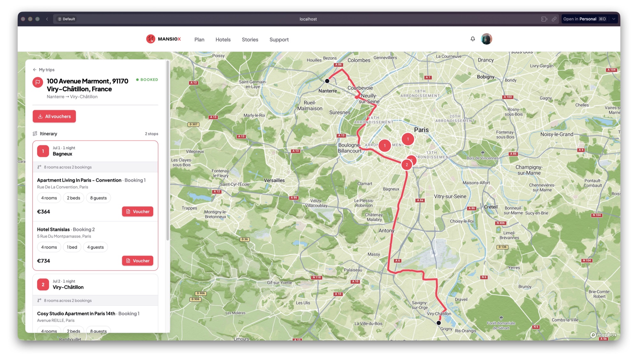Open the Plan nav item
Viewport: 638px width, 364px height.
(x=199, y=40)
